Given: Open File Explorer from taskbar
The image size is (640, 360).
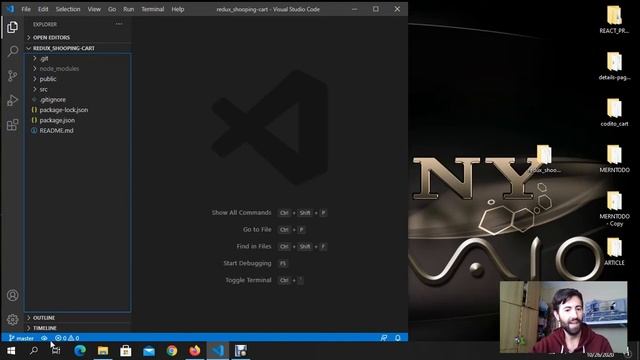Looking at the screenshot, I should click(x=103, y=351).
